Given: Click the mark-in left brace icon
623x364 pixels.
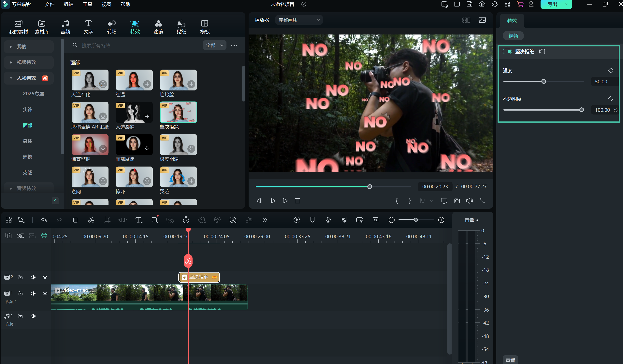Looking at the screenshot, I should (397, 201).
